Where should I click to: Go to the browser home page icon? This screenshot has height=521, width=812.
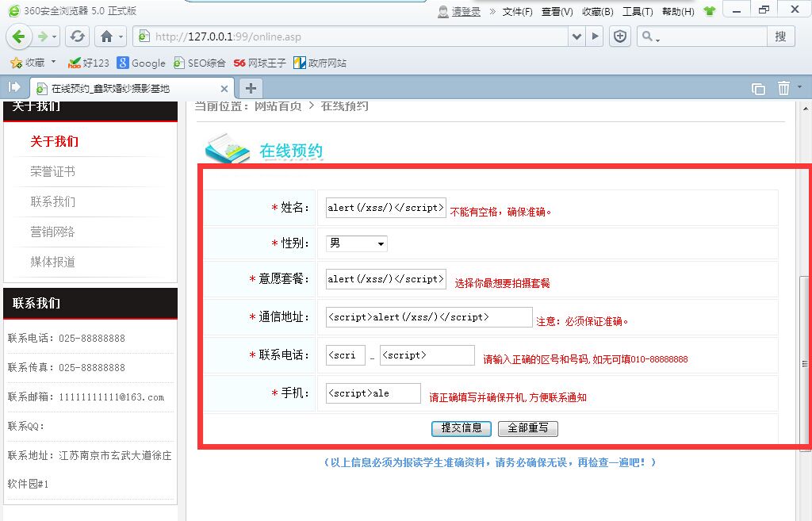pyautogui.click(x=107, y=36)
